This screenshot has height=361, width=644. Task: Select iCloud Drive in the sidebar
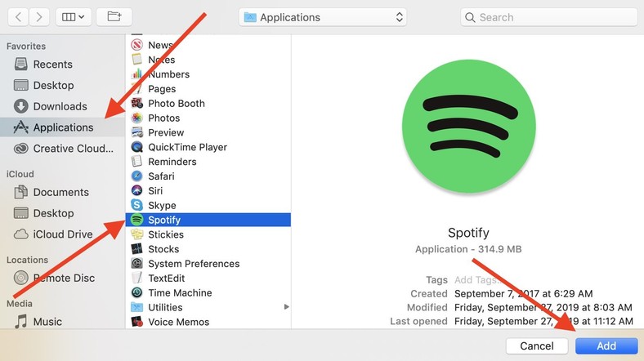coord(62,234)
